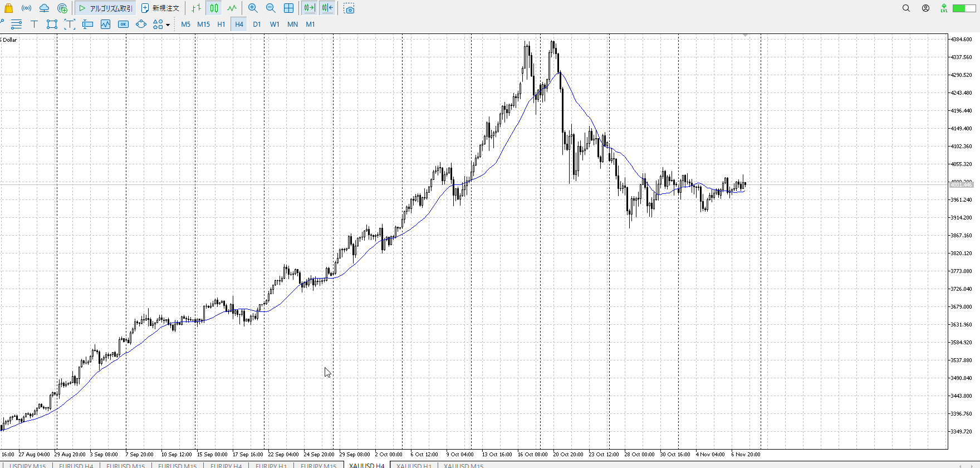
Task: Open the user account profile icon
Action: coord(925,8)
